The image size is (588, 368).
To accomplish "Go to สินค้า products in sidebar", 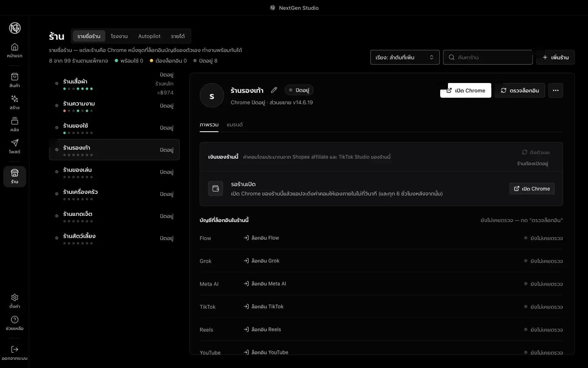I will pyautogui.click(x=15, y=80).
